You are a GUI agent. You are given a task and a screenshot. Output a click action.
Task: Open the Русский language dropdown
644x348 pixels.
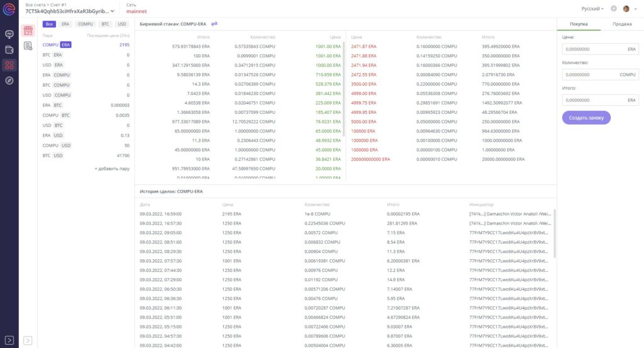click(x=592, y=9)
